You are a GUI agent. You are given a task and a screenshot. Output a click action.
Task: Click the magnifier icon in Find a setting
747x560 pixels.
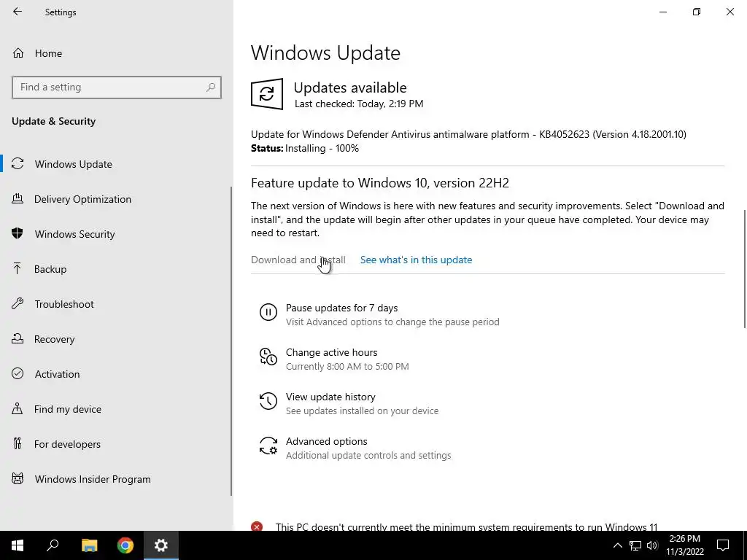click(211, 87)
